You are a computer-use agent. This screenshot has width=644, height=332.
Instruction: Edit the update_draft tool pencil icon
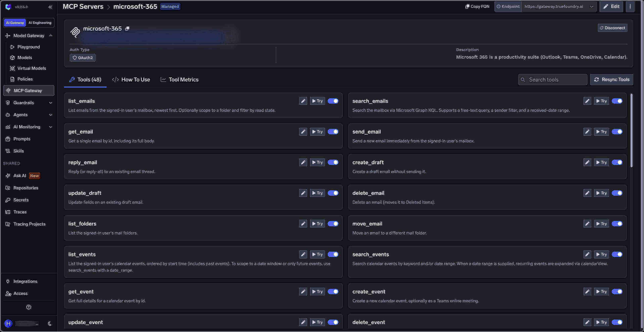pos(303,193)
